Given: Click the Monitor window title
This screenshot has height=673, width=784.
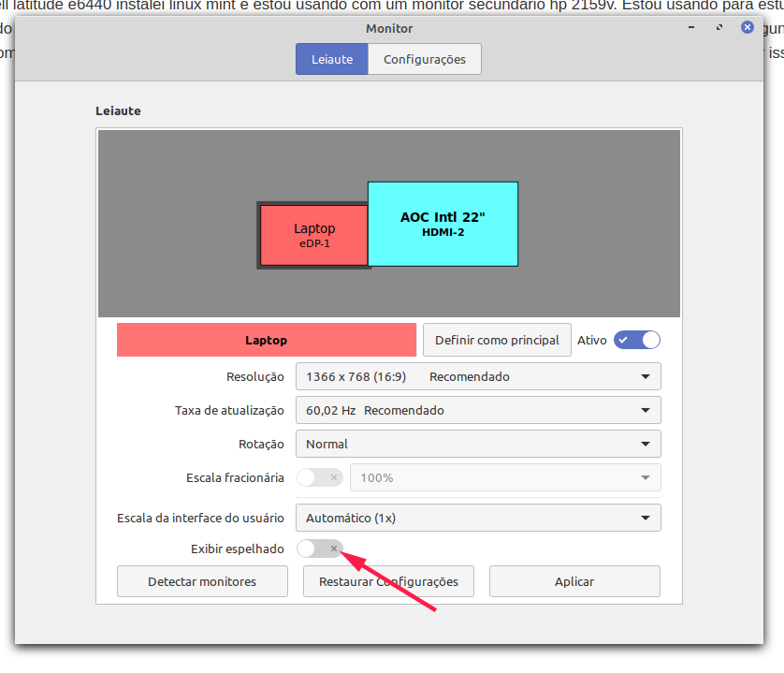Looking at the screenshot, I should click(x=389, y=28).
